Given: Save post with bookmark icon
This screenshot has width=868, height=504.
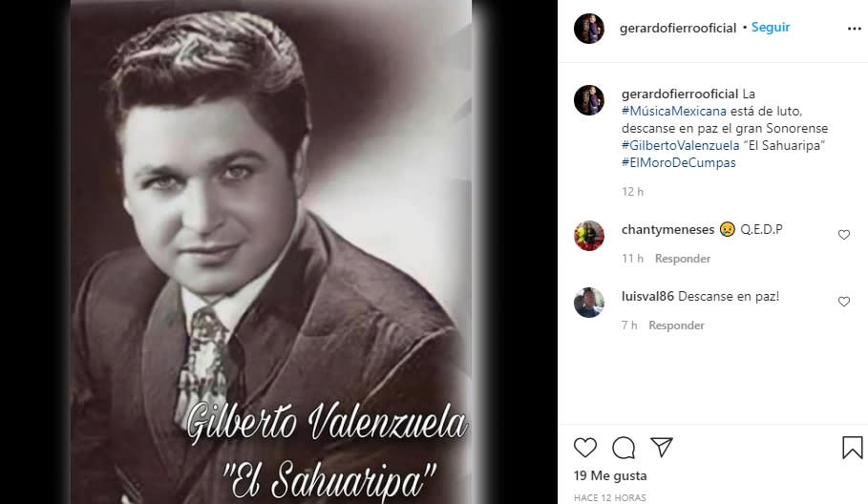Looking at the screenshot, I should coord(852,448).
